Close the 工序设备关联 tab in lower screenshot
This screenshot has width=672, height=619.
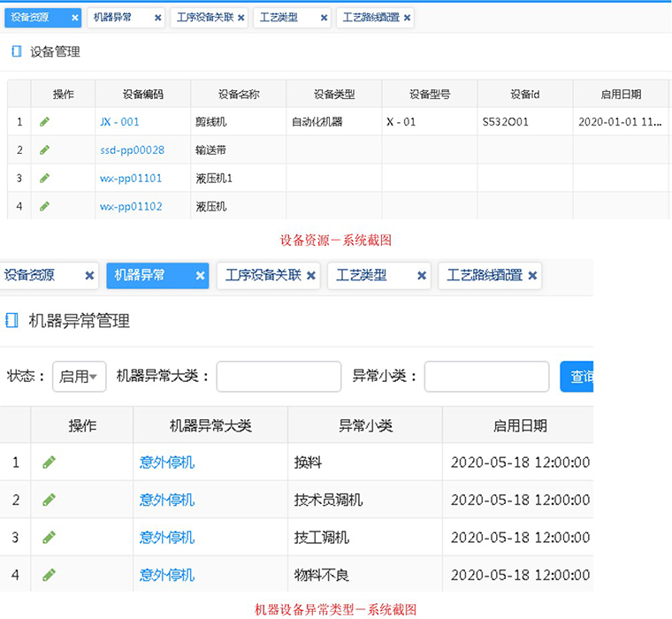tap(311, 275)
